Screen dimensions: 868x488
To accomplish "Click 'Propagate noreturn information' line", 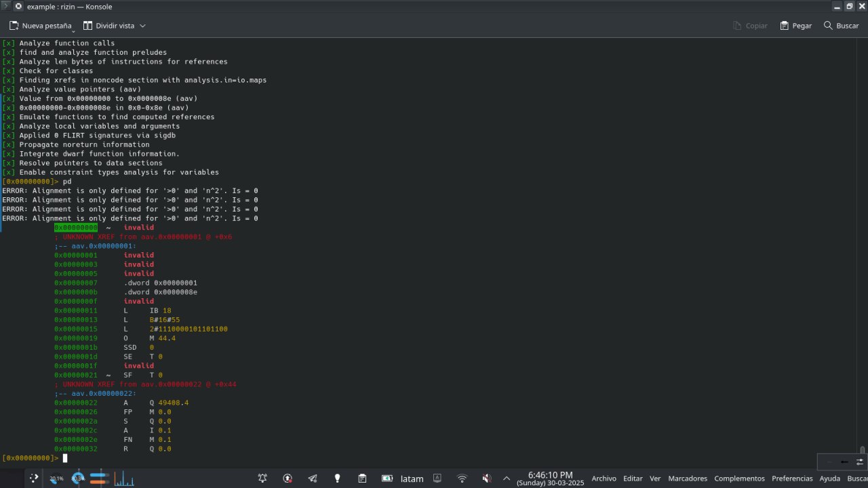I will 84,144.
